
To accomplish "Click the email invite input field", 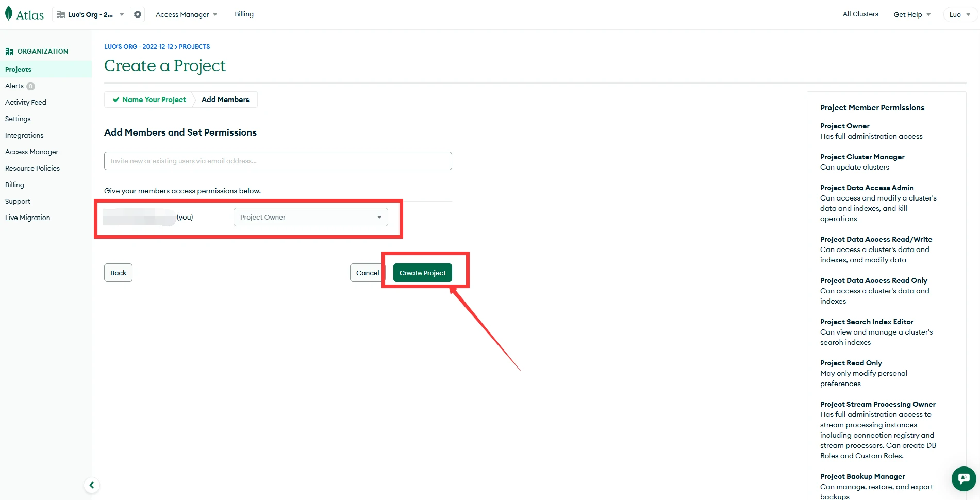I will [278, 161].
